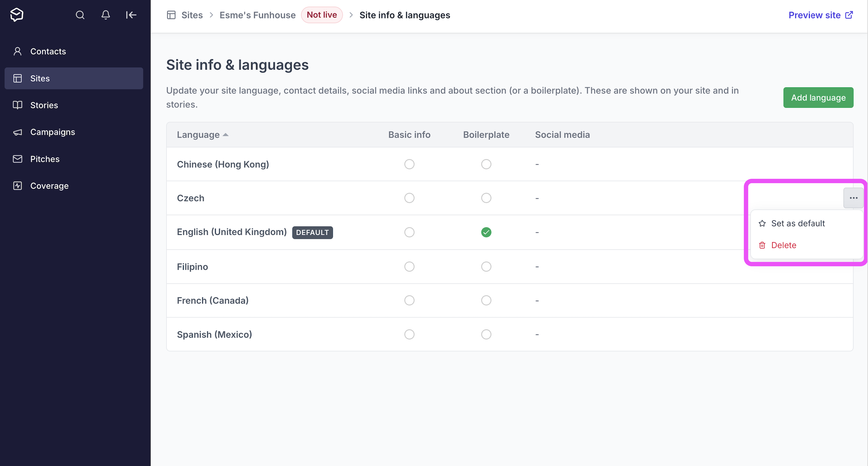The height and width of the screenshot is (466, 868).
Task: Click Boilerplate circle for French (Canada)
Action: (x=486, y=300)
